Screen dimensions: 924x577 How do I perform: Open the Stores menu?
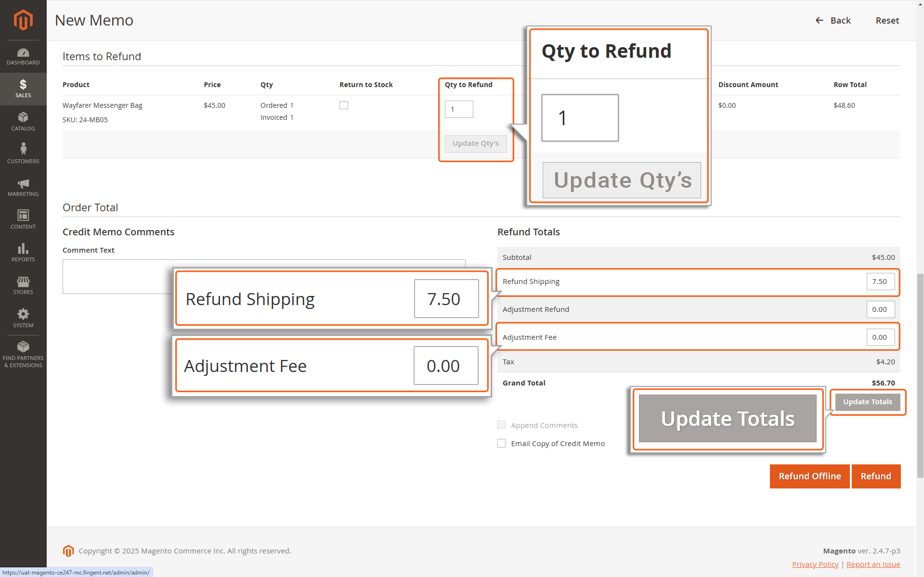[23, 285]
